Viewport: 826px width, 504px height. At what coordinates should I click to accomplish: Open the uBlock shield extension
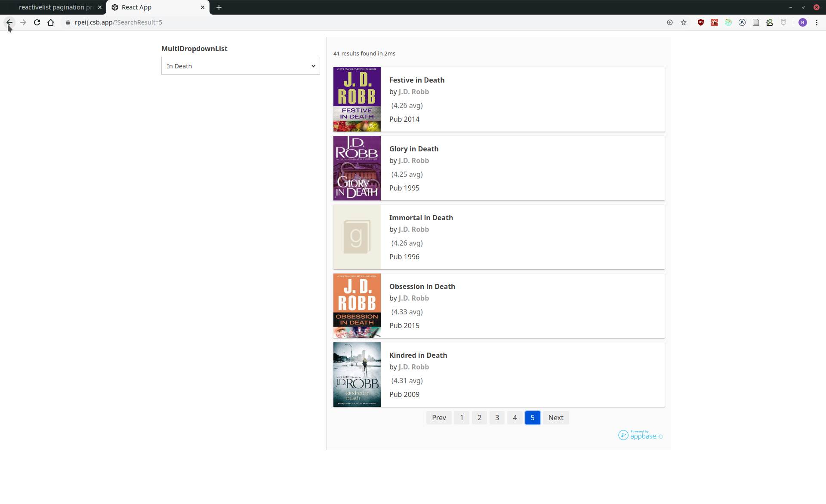(701, 22)
